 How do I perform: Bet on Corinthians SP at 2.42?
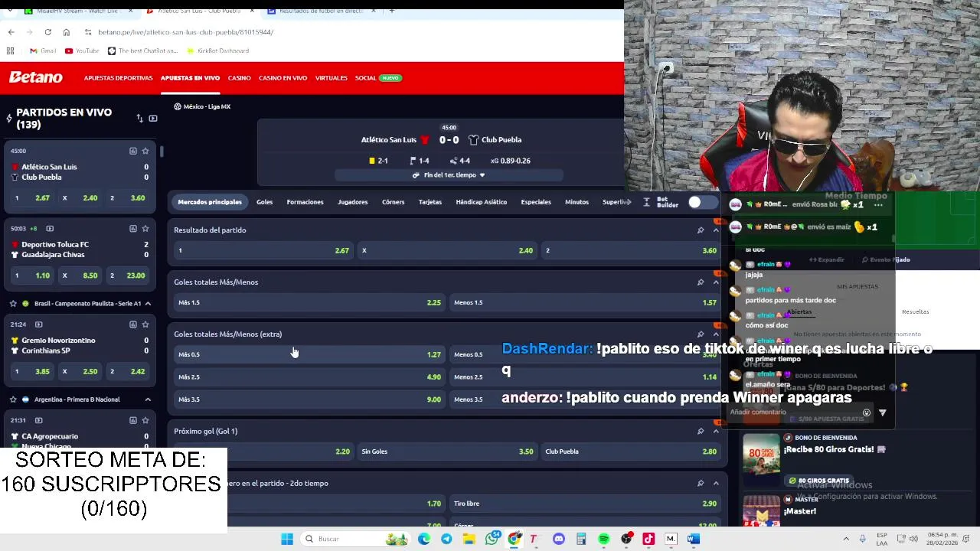pos(128,372)
